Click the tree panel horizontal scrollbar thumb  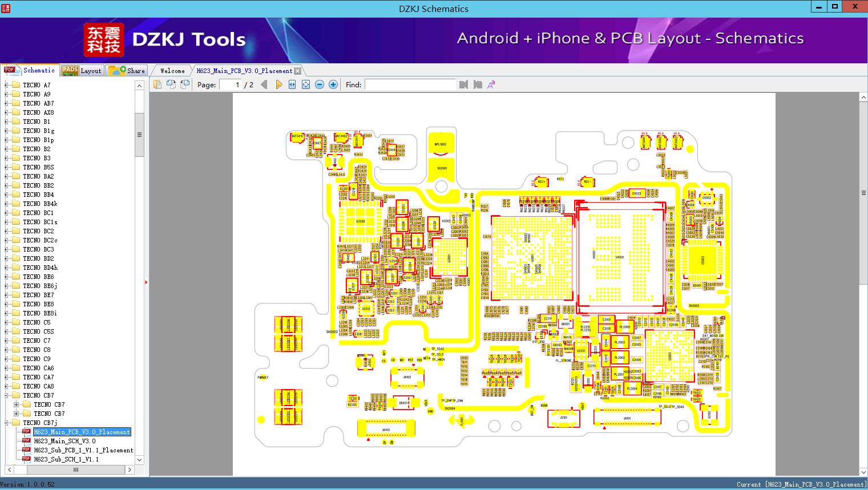click(75, 470)
